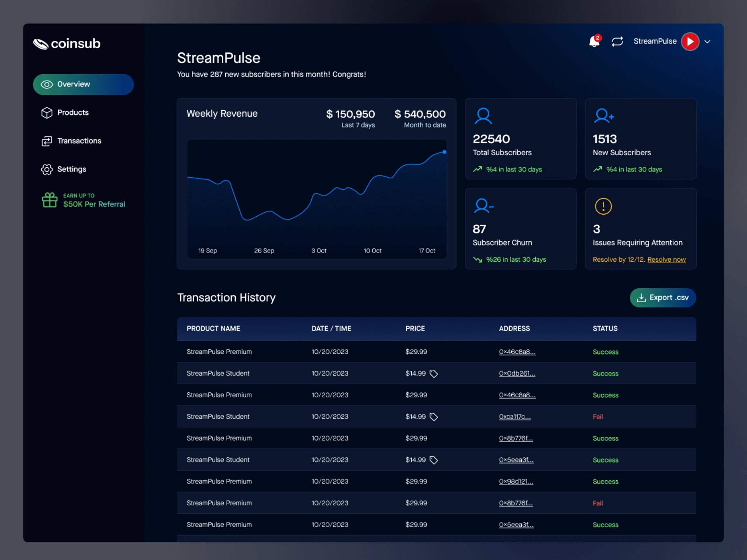Click the 22540 Total Subscribers count
This screenshot has height=560, width=747.
(x=491, y=139)
